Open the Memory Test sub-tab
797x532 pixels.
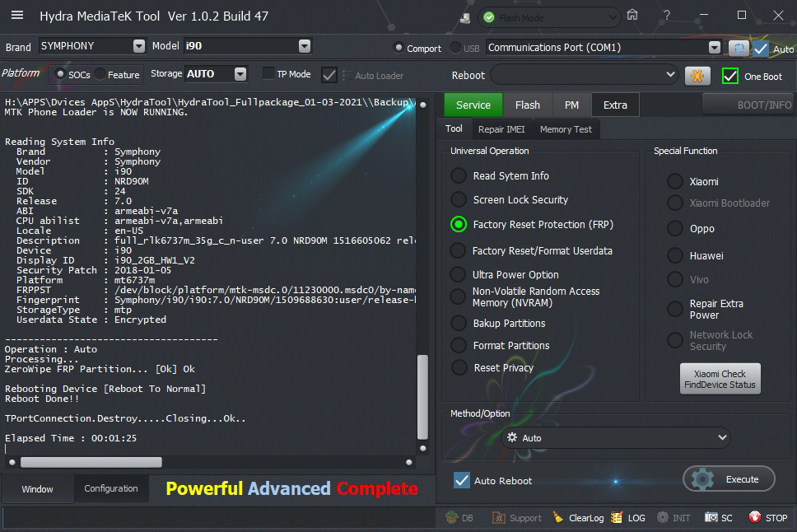tap(566, 129)
